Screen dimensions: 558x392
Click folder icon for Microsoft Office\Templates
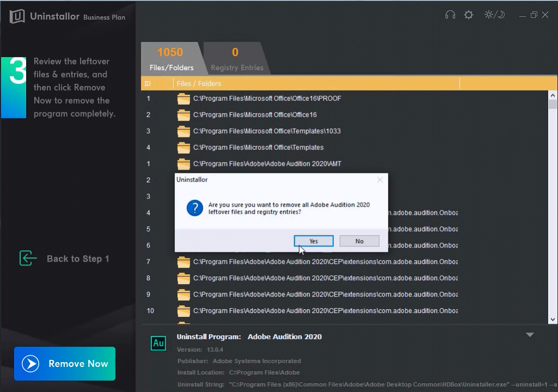click(x=184, y=147)
